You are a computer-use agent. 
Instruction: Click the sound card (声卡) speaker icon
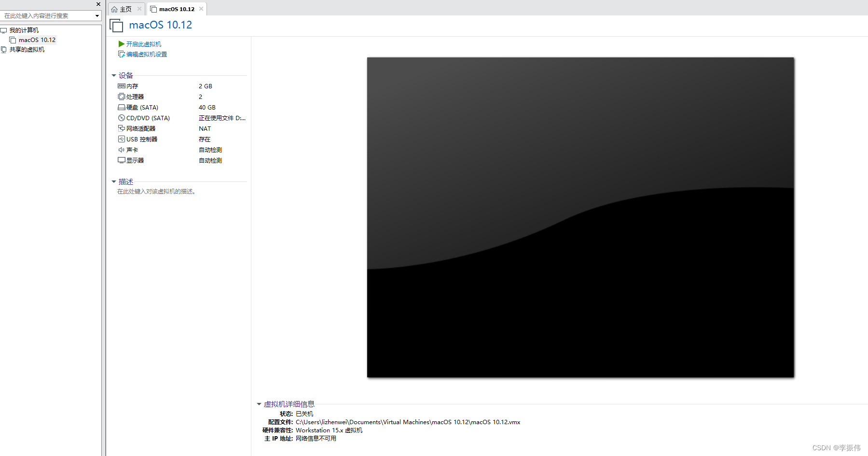pyautogui.click(x=122, y=150)
